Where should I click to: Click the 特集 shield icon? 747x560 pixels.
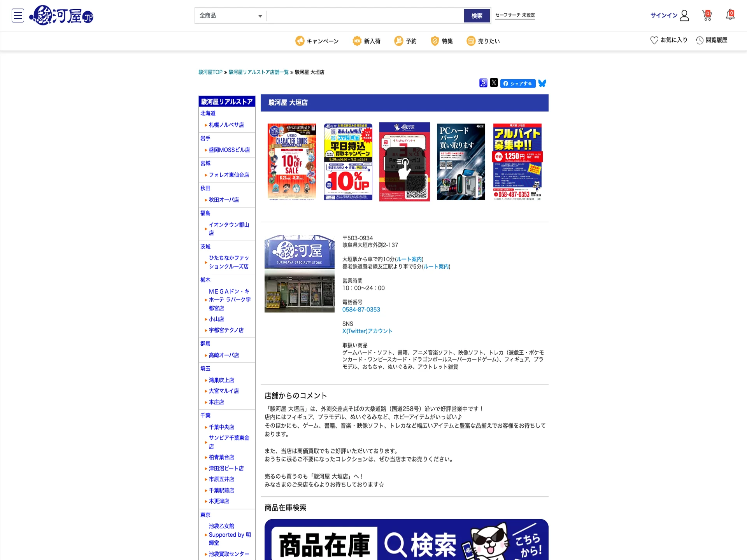[435, 41]
